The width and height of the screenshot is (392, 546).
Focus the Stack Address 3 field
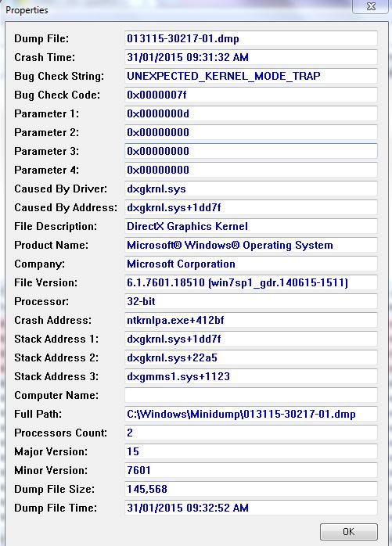coord(251,376)
